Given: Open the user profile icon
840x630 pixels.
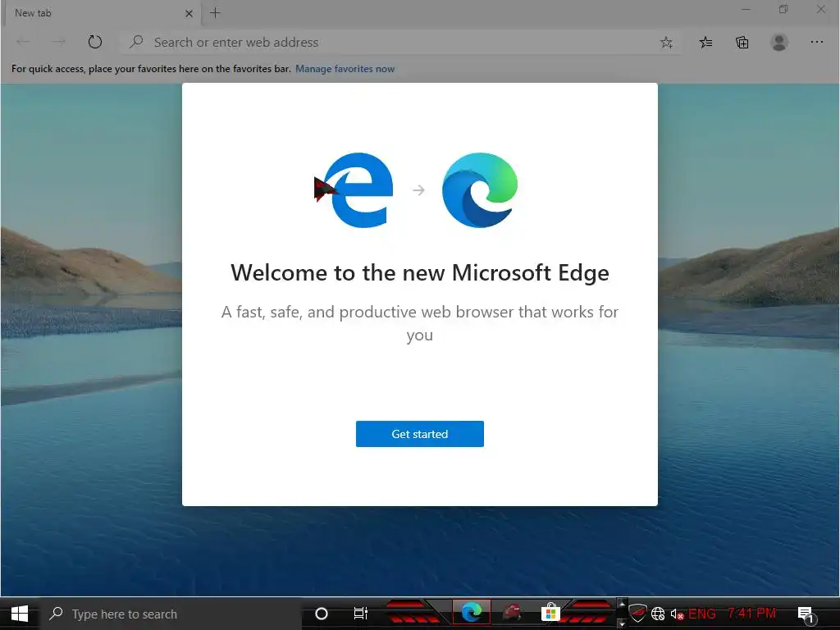Looking at the screenshot, I should coord(779,43).
